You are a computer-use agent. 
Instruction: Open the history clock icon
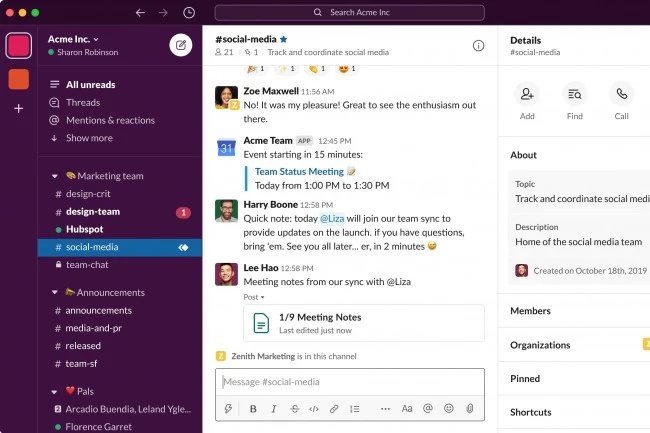click(189, 12)
